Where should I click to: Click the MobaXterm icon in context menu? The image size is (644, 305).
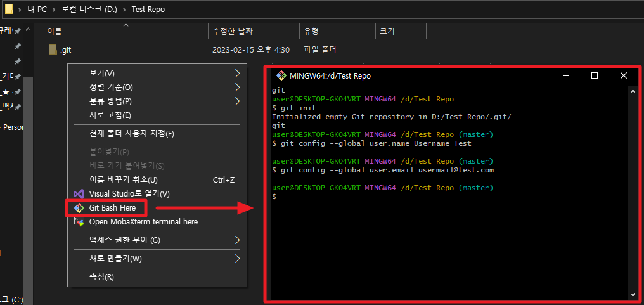coord(79,221)
